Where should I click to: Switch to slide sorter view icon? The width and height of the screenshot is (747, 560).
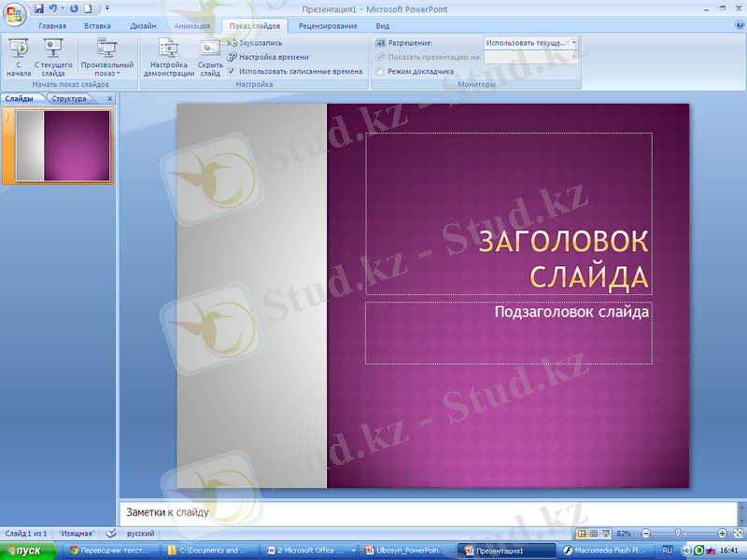594,533
